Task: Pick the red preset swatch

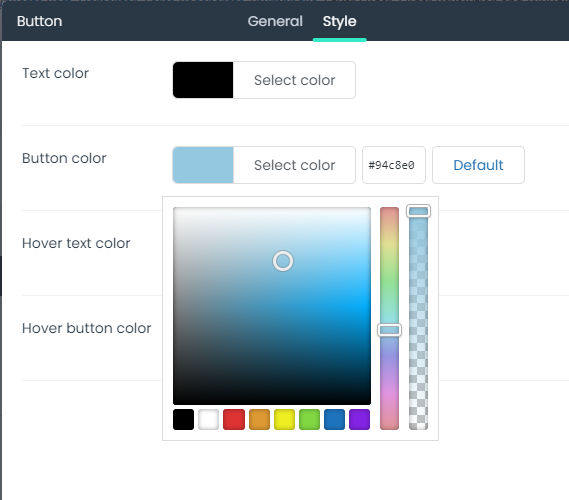Action: 234,419
